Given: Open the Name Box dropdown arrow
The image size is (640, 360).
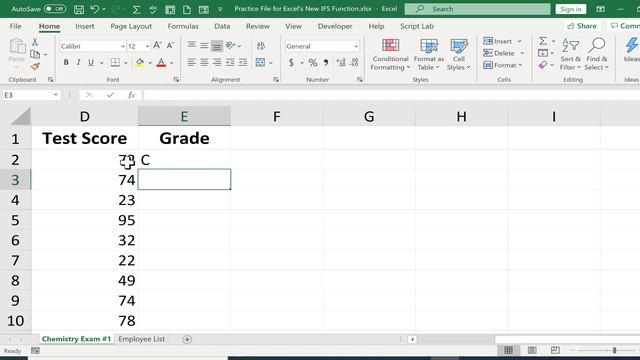Looking at the screenshot, I should (56, 95).
